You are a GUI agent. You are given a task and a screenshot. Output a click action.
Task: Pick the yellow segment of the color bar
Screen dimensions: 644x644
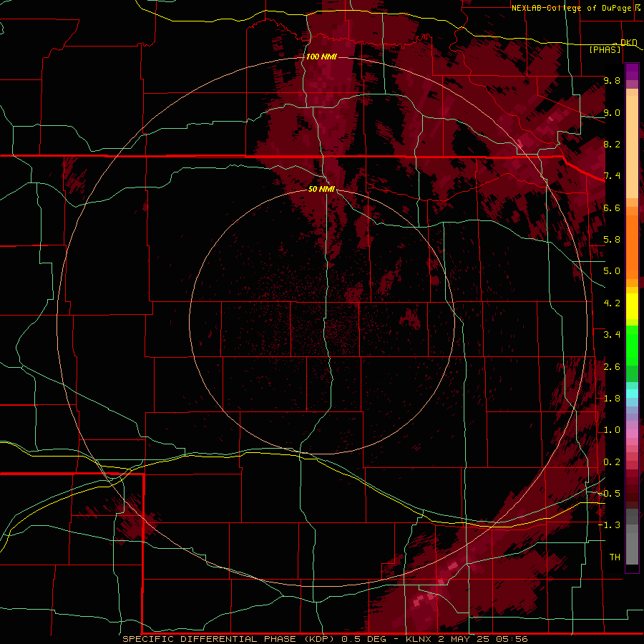[632, 306]
